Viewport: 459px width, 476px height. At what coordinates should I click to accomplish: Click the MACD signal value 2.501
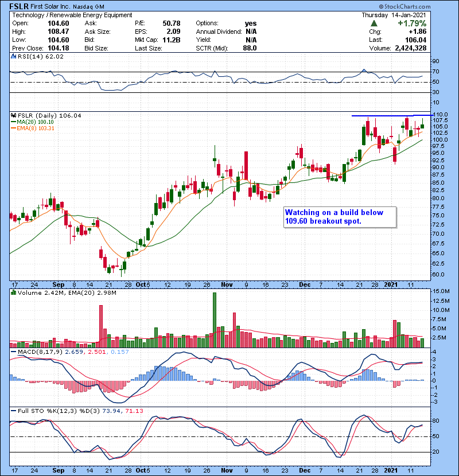pyautogui.click(x=96, y=352)
